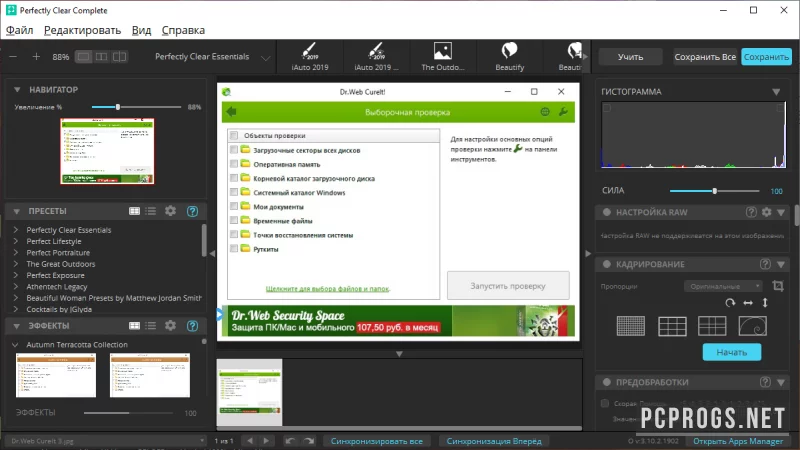Adjust the Effects strength slider
This screenshot has width=800, height=450.
pyautogui.click(x=129, y=413)
